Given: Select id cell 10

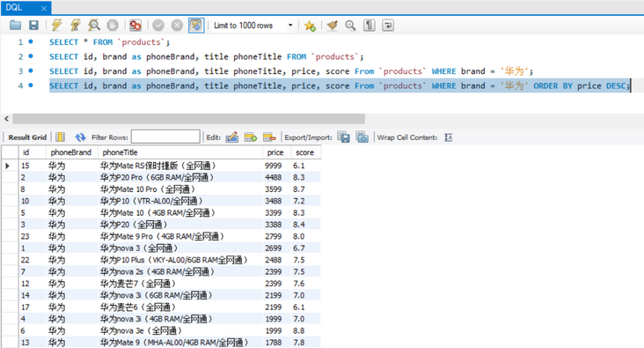Looking at the screenshot, I should tap(33, 201).
